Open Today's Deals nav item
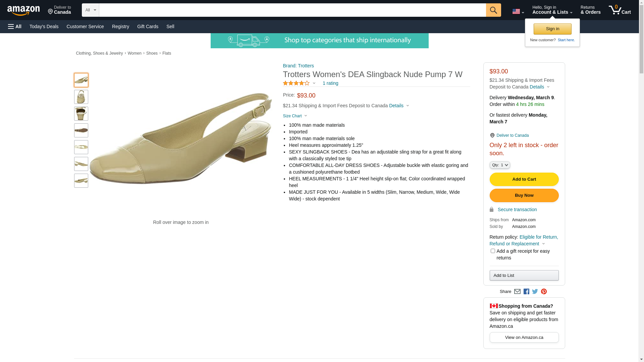 point(44,26)
